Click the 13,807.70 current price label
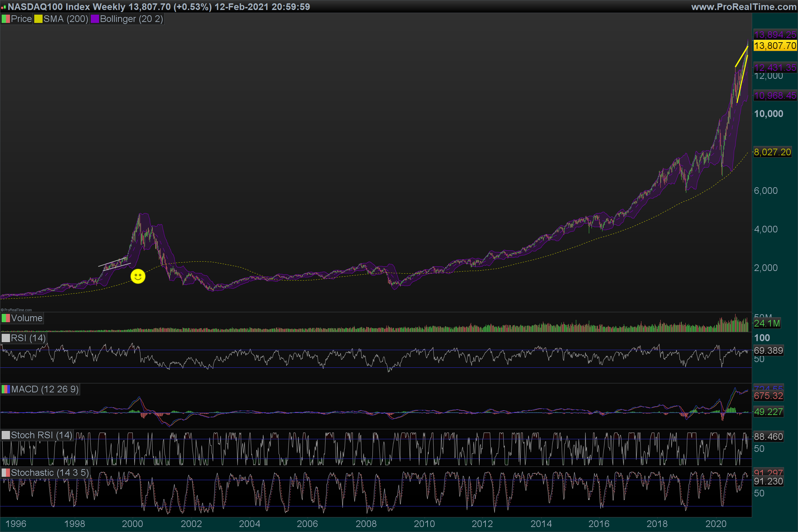798x532 pixels. click(x=775, y=46)
